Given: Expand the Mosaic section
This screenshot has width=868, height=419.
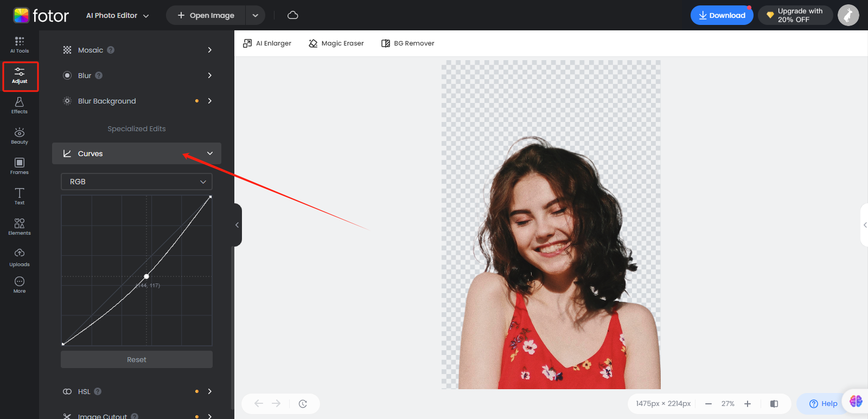Looking at the screenshot, I should (137, 50).
